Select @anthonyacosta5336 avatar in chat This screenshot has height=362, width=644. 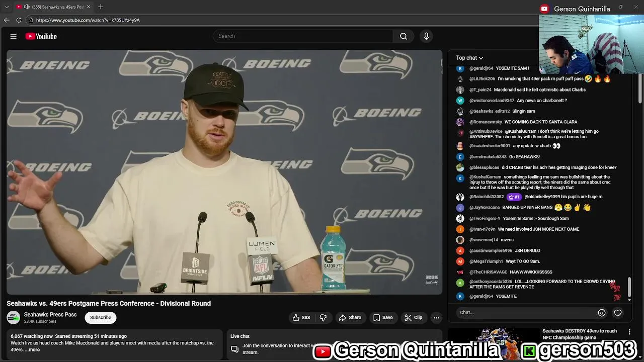coord(460,283)
